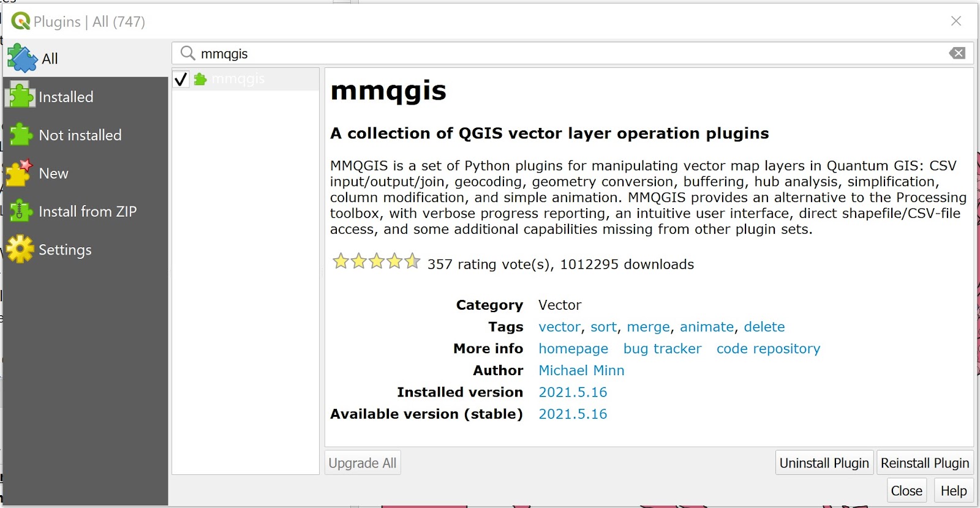Clear the search text with backspace icon
The width and height of the screenshot is (980, 508).
click(x=957, y=53)
